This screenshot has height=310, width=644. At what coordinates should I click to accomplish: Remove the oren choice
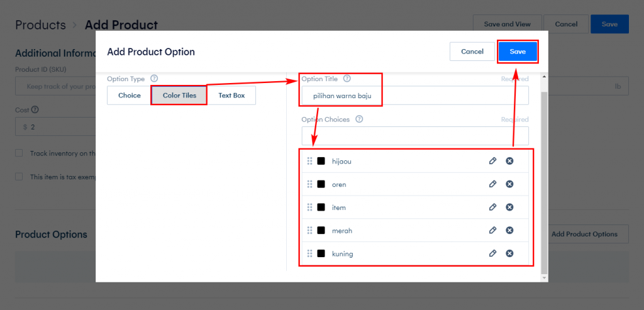[x=509, y=184]
